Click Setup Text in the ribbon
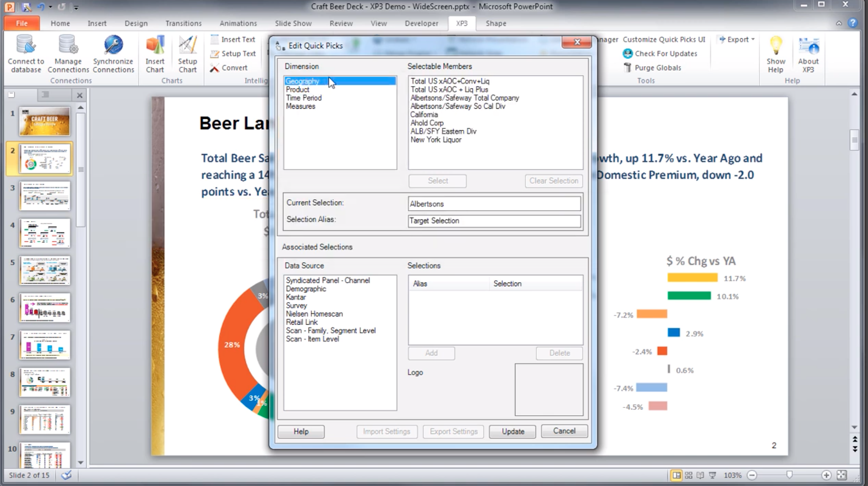868x486 pixels. tap(233, 54)
